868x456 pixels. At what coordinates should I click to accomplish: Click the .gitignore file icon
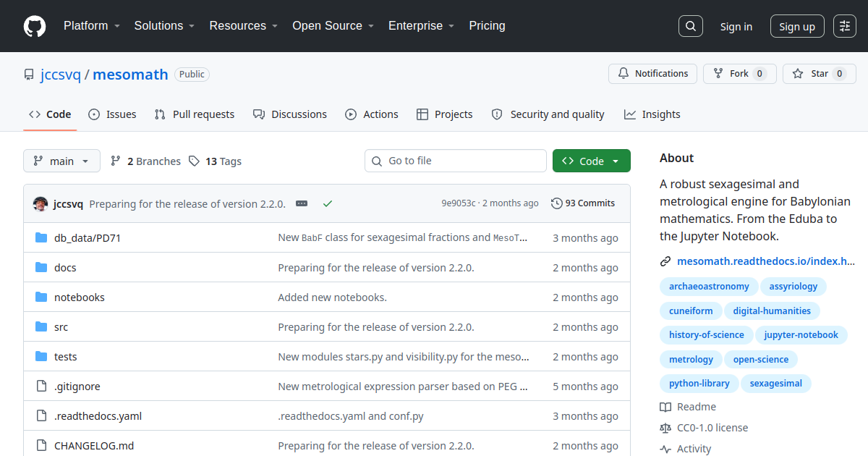pos(41,386)
